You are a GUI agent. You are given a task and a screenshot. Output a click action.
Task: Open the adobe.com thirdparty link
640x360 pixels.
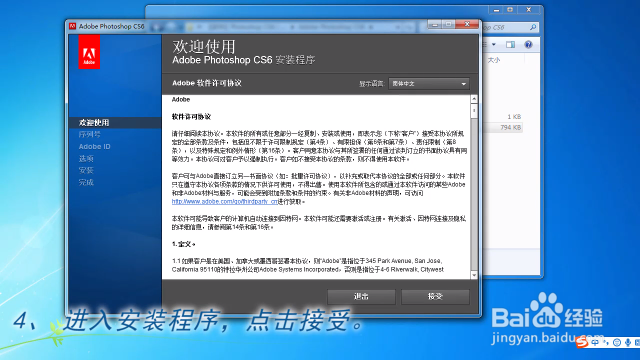point(224,202)
